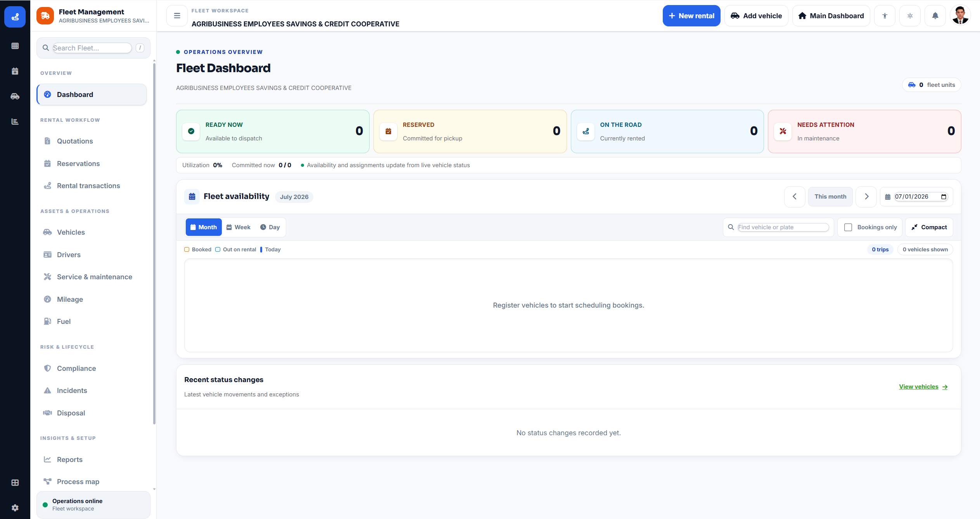The image size is (980, 519).
Task: Enable the Bookings only checkbox
Action: 848,227
